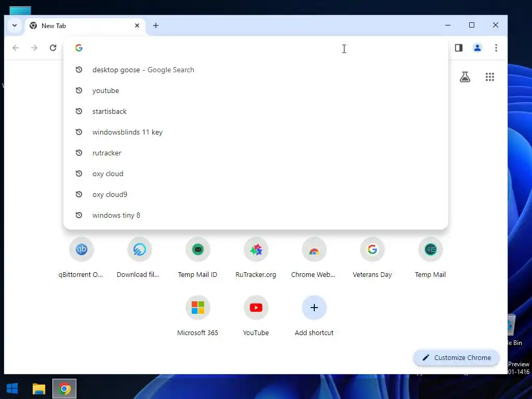The width and height of the screenshot is (532, 399).
Task: Choose 'windowsblinds 11 key' suggestion
Action: click(x=256, y=132)
